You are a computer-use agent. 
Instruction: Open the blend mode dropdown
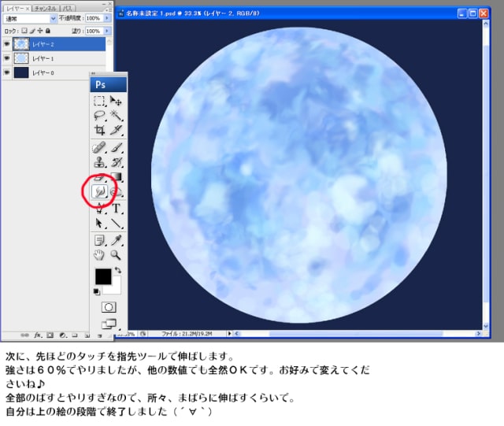[x=30, y=19]
